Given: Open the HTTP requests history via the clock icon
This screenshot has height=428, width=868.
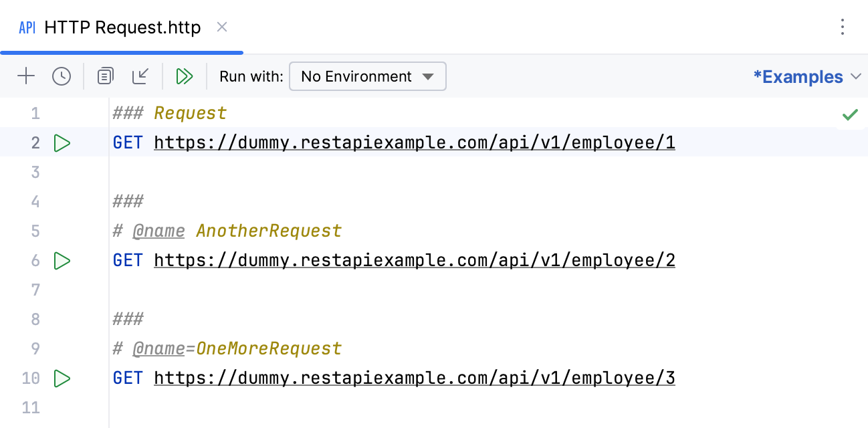Looking at the screenshot, I should [x=62, y=76].
